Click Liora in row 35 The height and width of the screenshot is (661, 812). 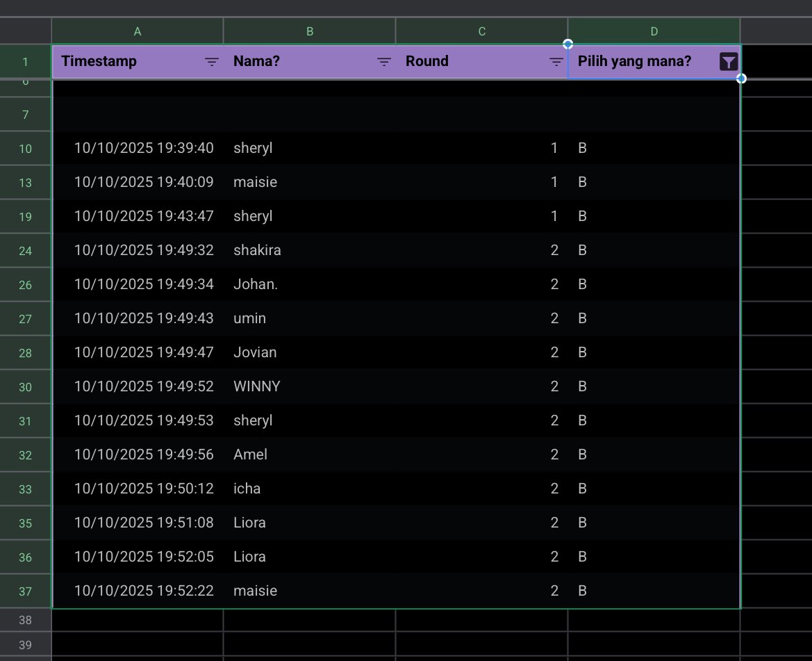point(310,523)
